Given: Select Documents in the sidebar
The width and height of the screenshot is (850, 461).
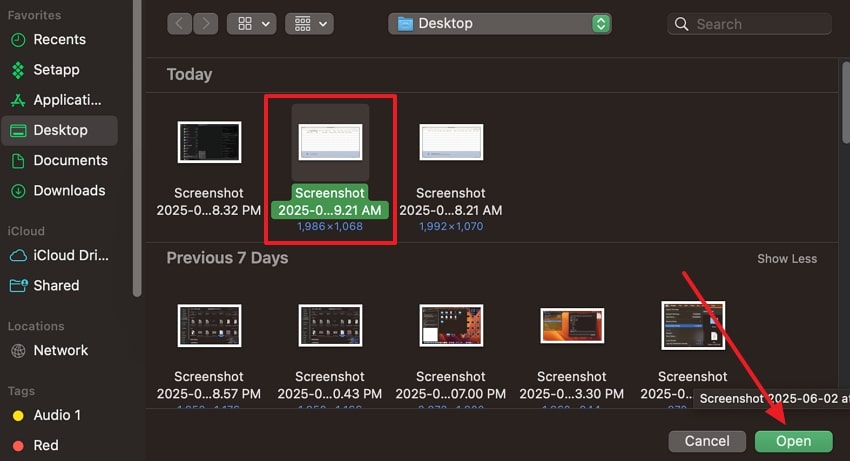Looking at the screenshot, I should click(69, 160).
